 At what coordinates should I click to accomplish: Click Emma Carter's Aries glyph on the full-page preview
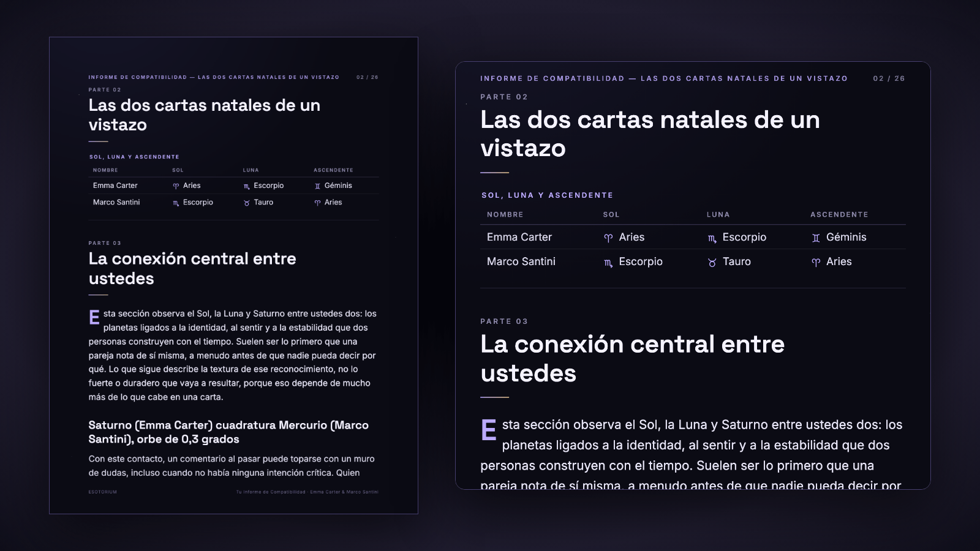tap(176, 186)
